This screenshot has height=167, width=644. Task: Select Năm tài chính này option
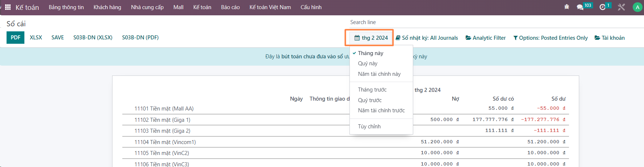point(381,74)
